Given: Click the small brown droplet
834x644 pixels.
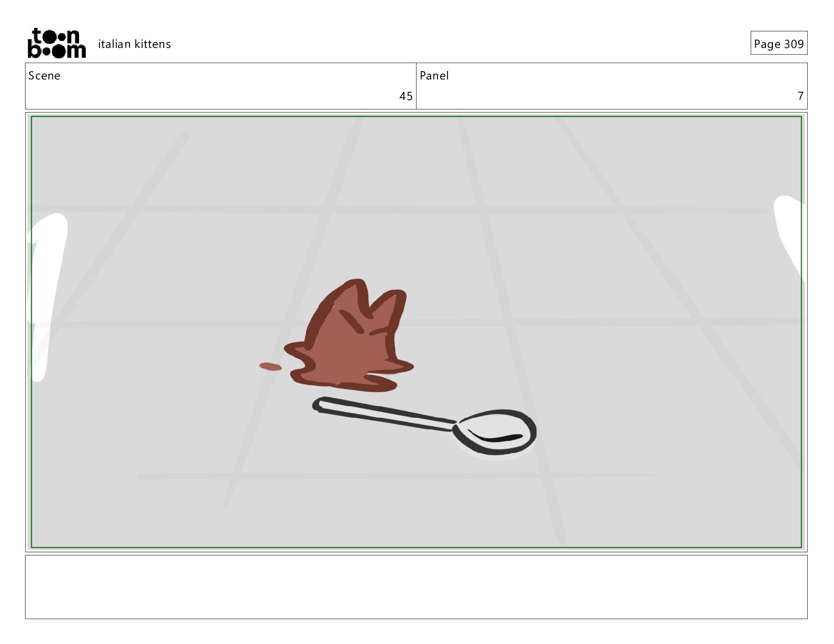Looking at the screenshot, I should [x=270, y=366].
